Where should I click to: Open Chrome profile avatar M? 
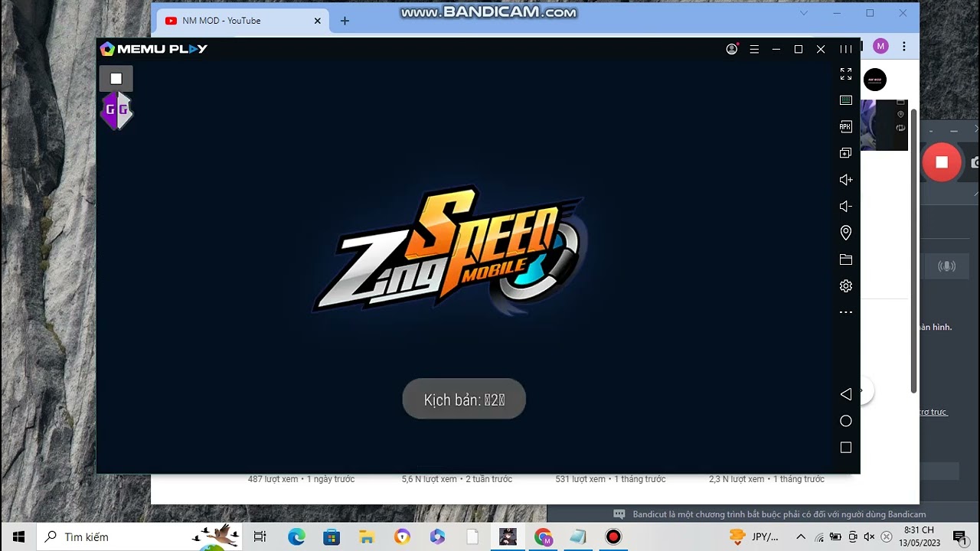(x=880, y=46)
